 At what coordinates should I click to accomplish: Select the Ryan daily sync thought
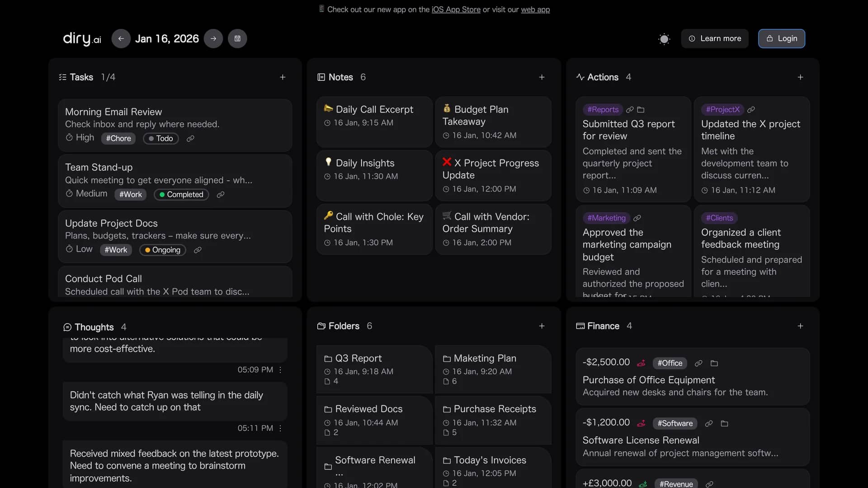pos(175,401)
